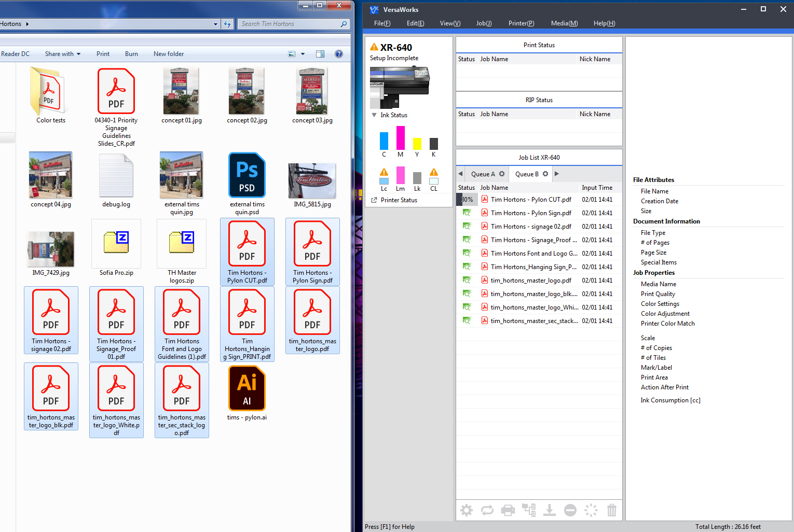Click the download/output arrow icon
794x532 pixels.
(550, 510)
